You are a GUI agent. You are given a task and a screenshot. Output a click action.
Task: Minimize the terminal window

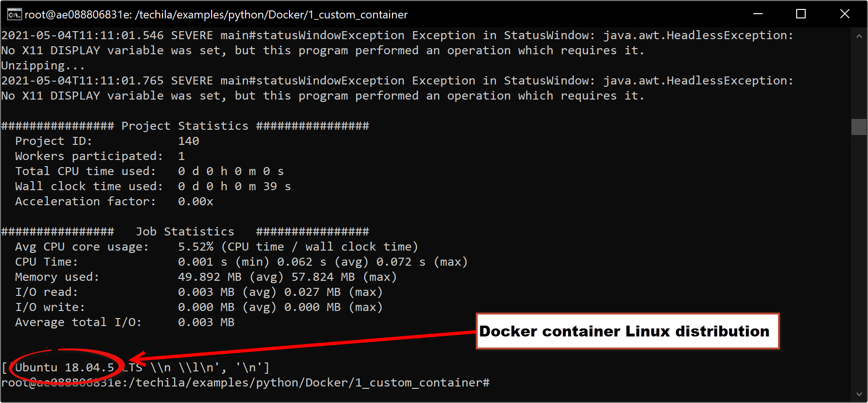click(758, 14)
